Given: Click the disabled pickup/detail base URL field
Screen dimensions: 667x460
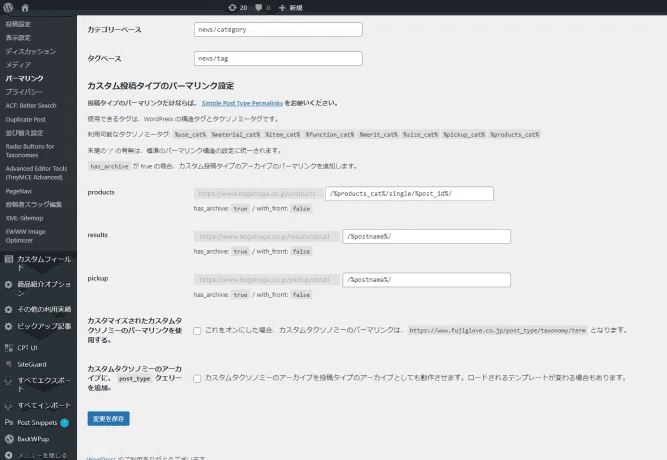Looking at the screenshot, I should click(x=267, y=280).
